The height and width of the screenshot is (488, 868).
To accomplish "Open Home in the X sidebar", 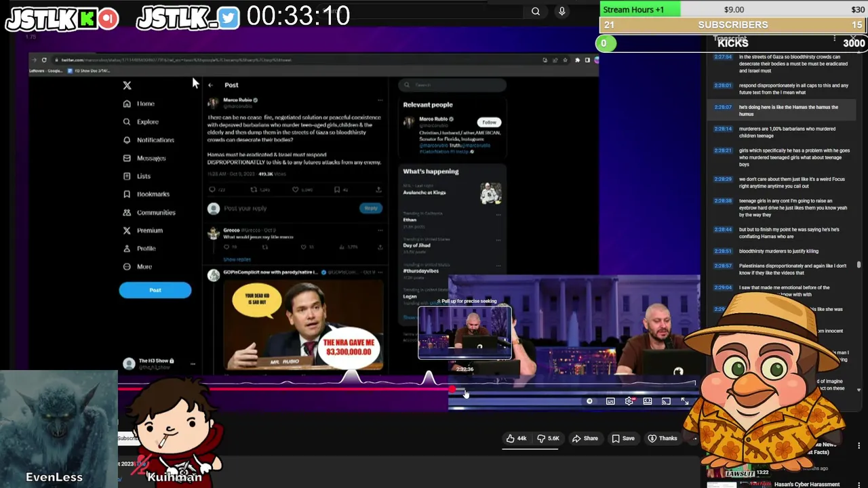I will (x=139, y=104).
